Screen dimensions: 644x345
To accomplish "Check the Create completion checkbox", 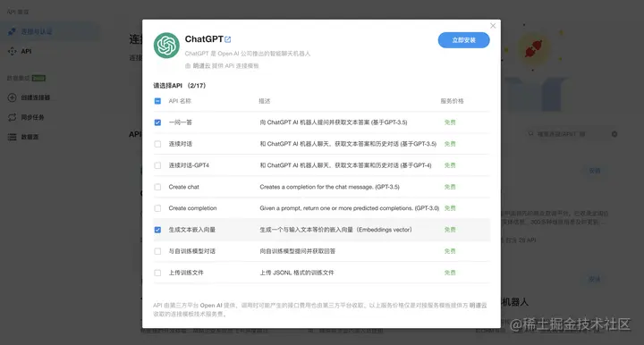I will pos(157,208).
